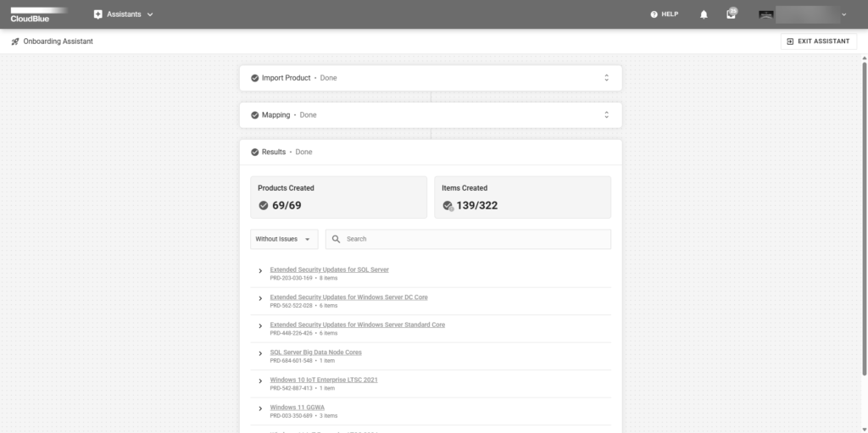868x433 pixels.
Task: Expand the user account dropdown chevron
Action: [843, 14]
